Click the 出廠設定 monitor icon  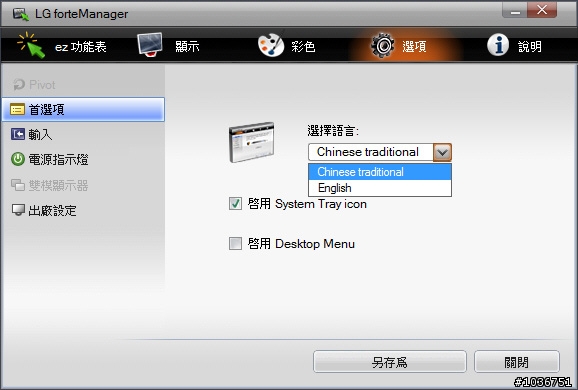tap(18, 210)
